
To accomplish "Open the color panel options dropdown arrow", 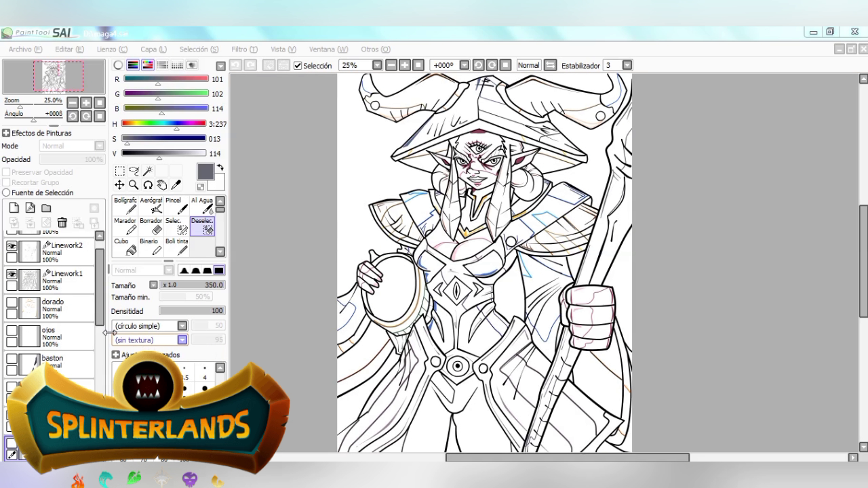I will [220, 66].
